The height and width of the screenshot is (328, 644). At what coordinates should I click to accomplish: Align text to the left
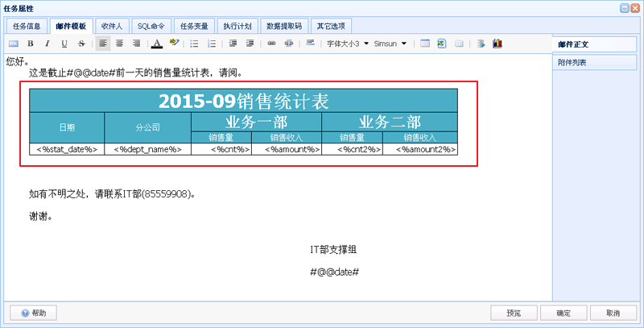(x=103, y=44)
